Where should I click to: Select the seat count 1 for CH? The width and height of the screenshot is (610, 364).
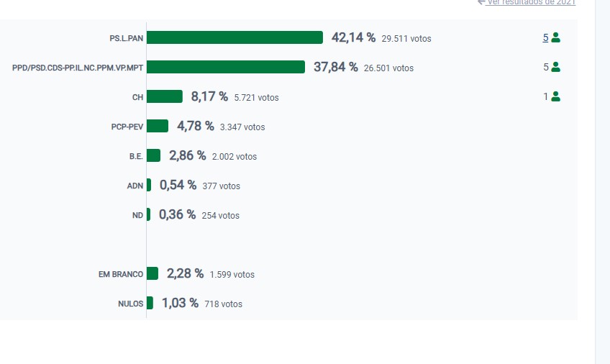click(546, 96)
